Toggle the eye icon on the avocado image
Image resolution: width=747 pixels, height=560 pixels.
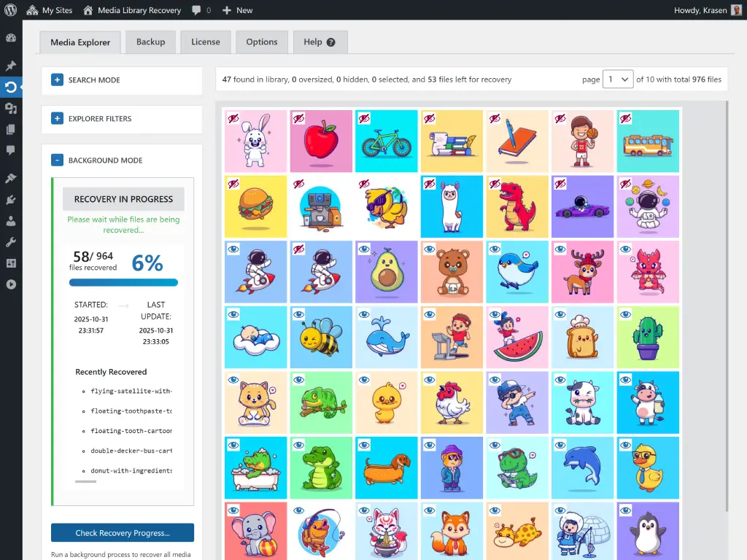363,248
